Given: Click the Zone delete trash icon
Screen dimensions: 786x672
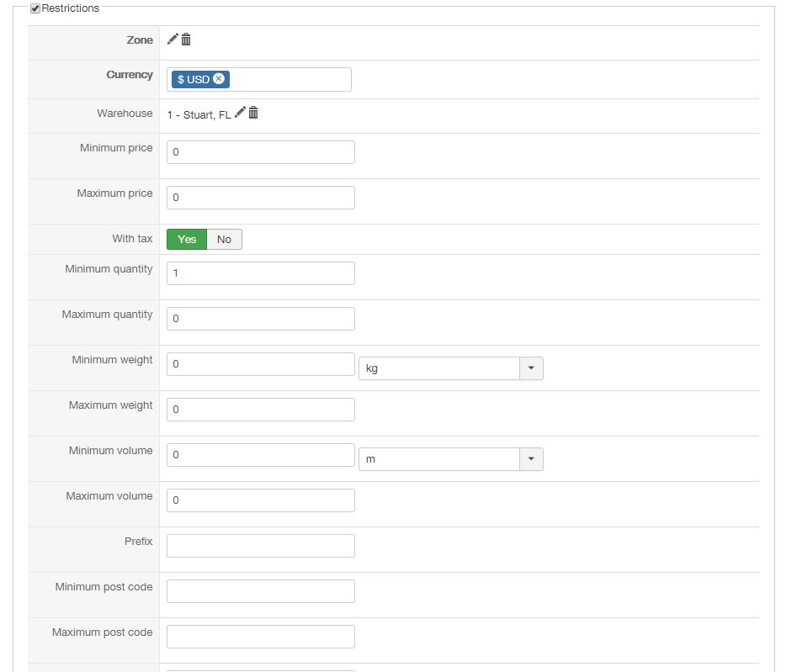Looking at the screenshot, I should [x=186, y=39].
